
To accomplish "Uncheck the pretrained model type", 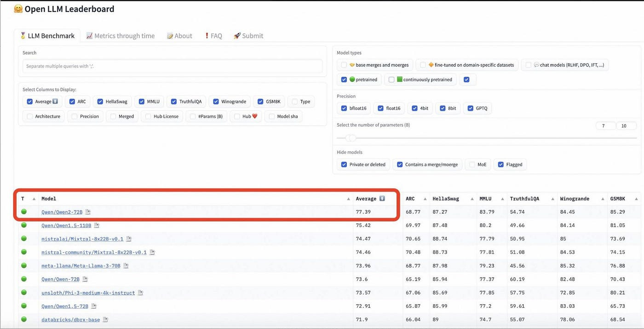I will pyautogui.click(x=344, y=79).
